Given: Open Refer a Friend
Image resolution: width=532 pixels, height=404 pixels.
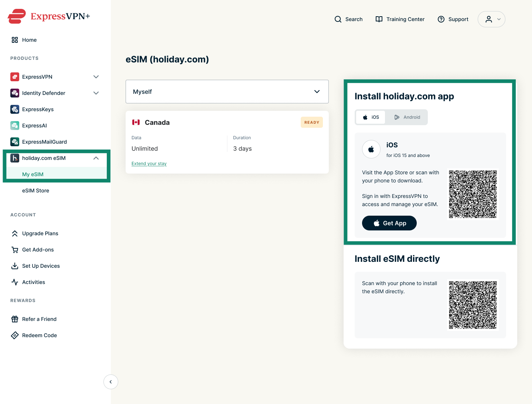Looking at the screenshot, I should (39, 319).
